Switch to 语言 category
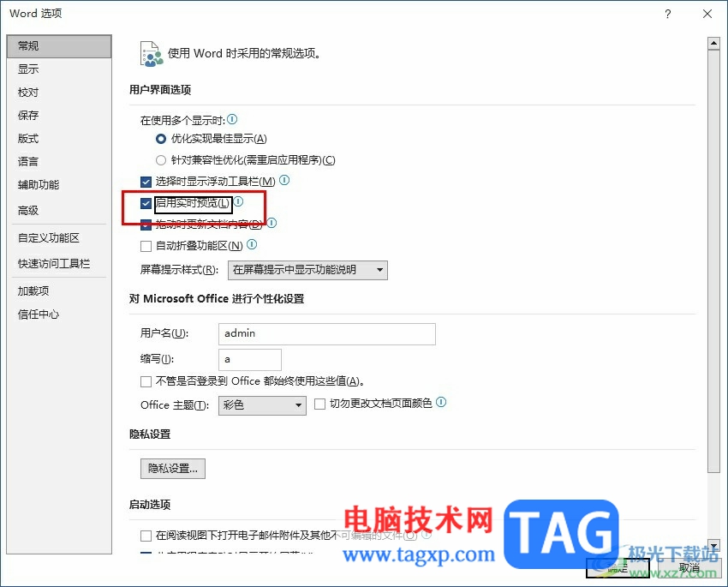This screenshot has width=728, height=587. tap(59, 162)
